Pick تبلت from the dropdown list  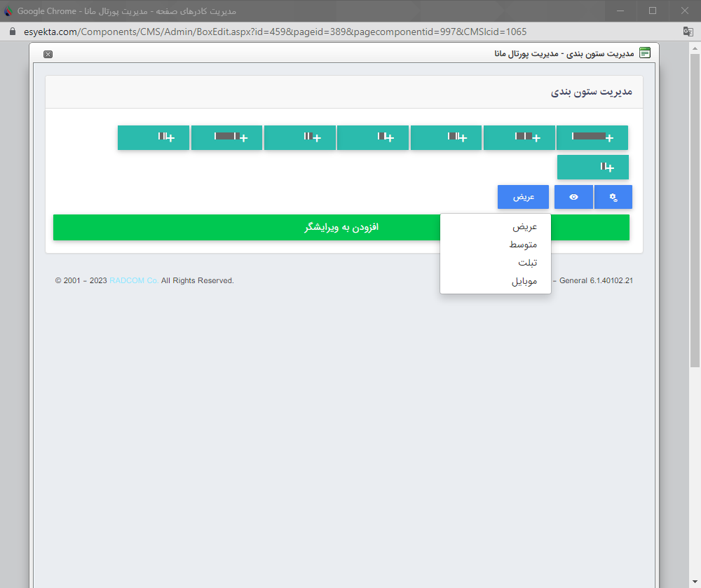coord(527,263)
